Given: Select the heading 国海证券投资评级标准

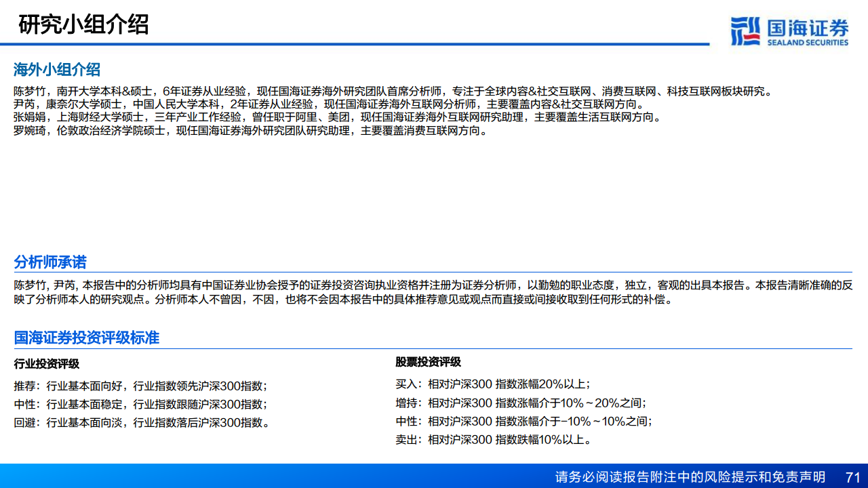Looking at the screenshot, I should (x=86, y=338).
